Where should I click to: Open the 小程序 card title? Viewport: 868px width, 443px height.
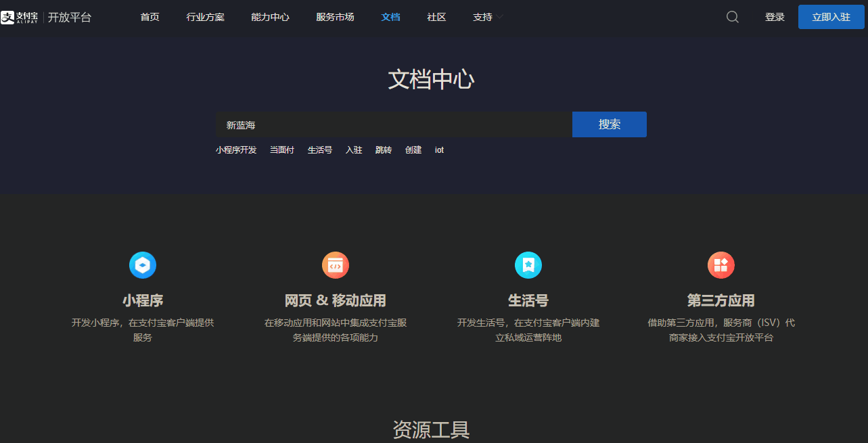point(143,300)
